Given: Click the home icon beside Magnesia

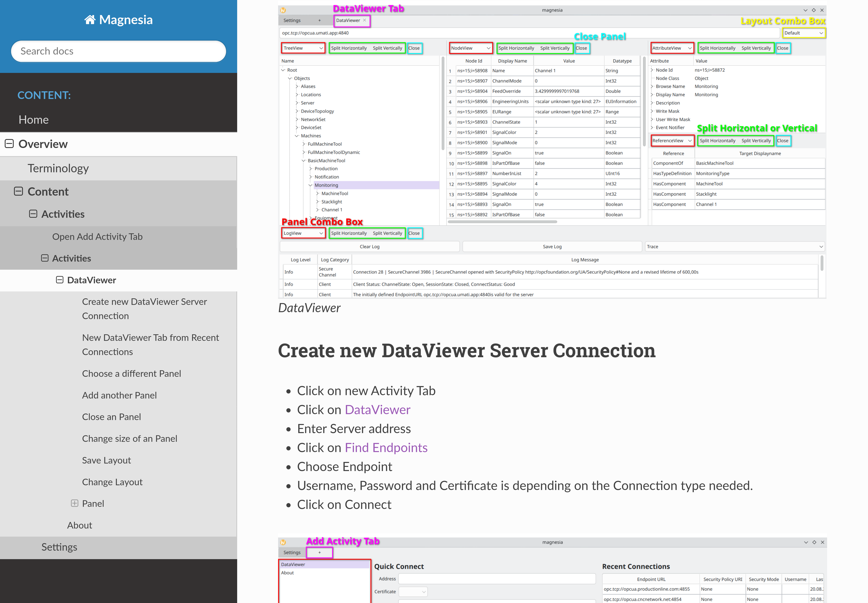Looking at the screenshot, I should (90, 20).
